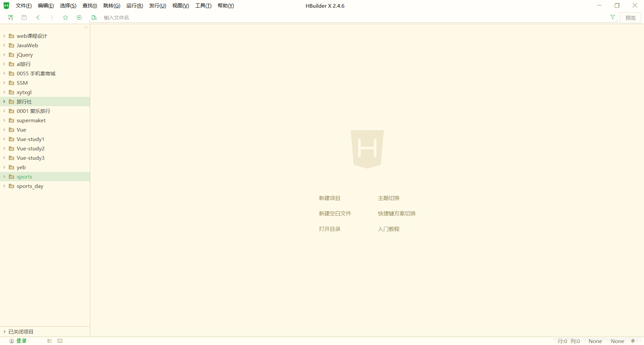Click folder icon of JavaWeb project
Screen dimensions: 644x345
11,45
